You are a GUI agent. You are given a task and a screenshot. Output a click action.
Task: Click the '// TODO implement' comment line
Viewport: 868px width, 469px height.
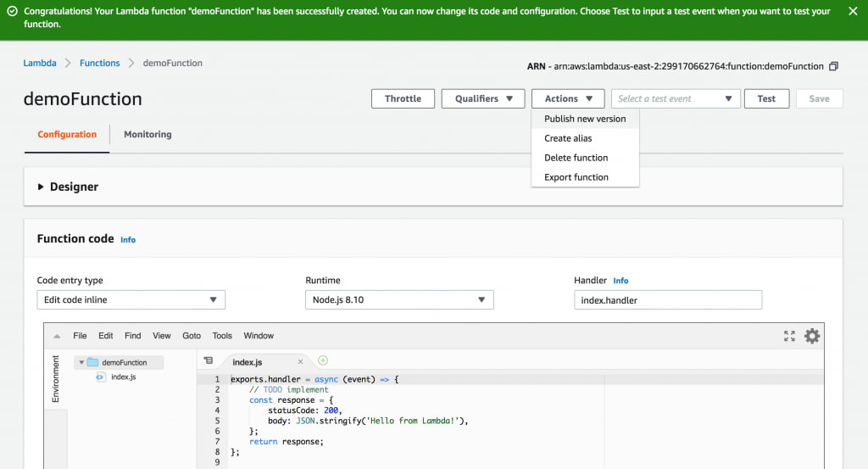coord(288,389)
